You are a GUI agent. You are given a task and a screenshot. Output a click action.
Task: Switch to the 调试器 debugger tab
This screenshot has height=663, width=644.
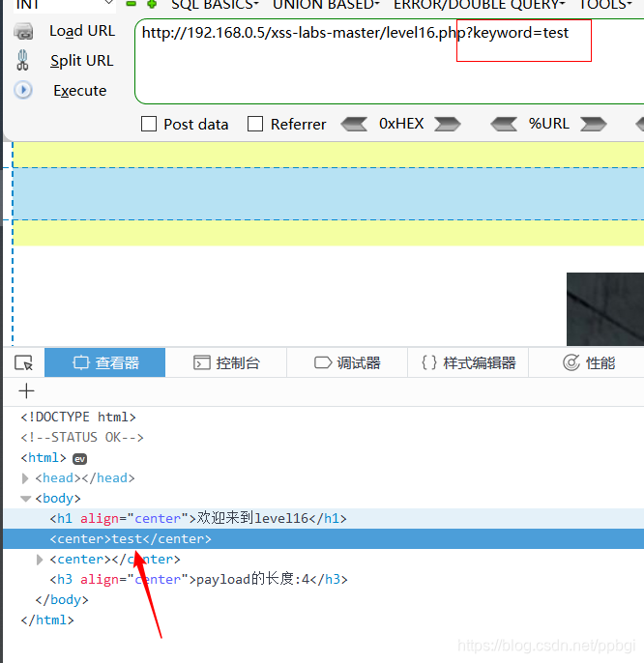[347, 362]
